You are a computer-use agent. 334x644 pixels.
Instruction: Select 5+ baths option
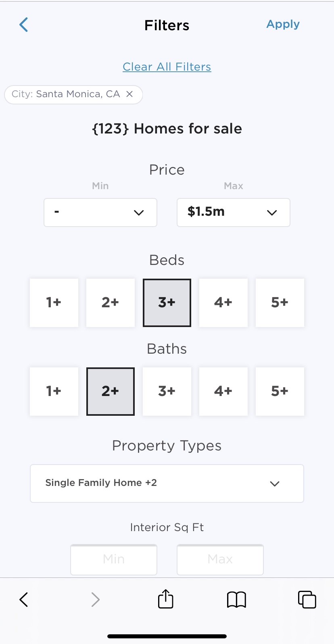click(280, 391)
